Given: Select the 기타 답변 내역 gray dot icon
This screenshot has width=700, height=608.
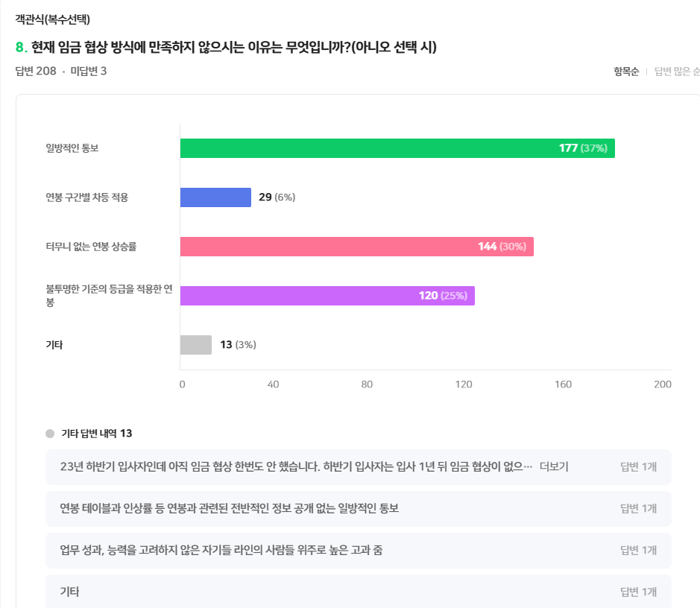Looking at the screenshot, I should 50,434.
